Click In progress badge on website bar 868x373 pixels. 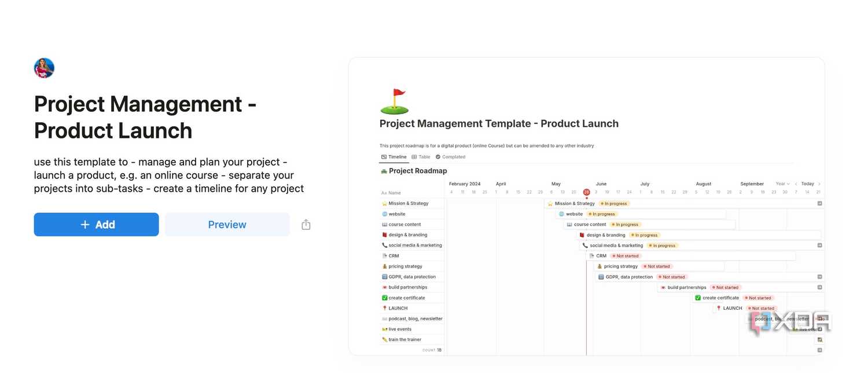602,214
